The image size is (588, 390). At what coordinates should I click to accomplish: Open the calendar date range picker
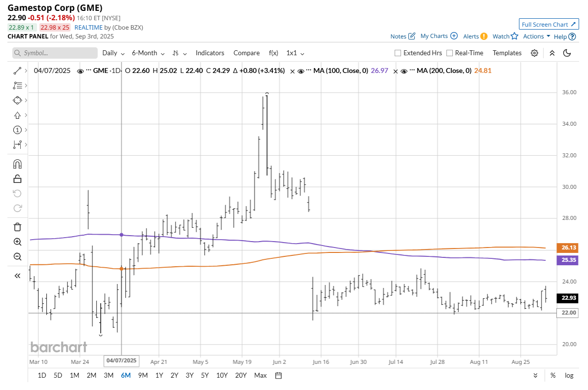[x=278, y=375]
